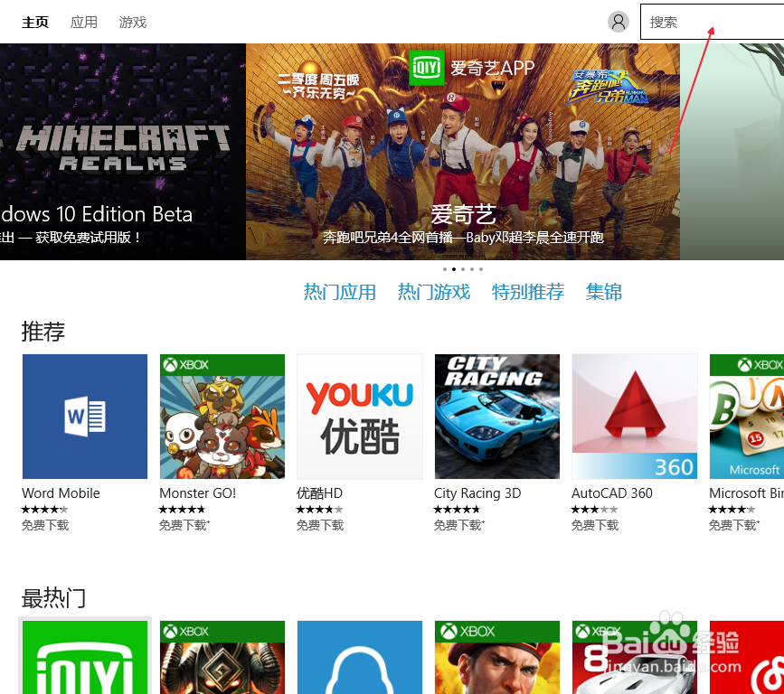The height and width of the screenshot is (694, 784).
Task: Open the City Racing 3D icon
Action: click(497, 417)
